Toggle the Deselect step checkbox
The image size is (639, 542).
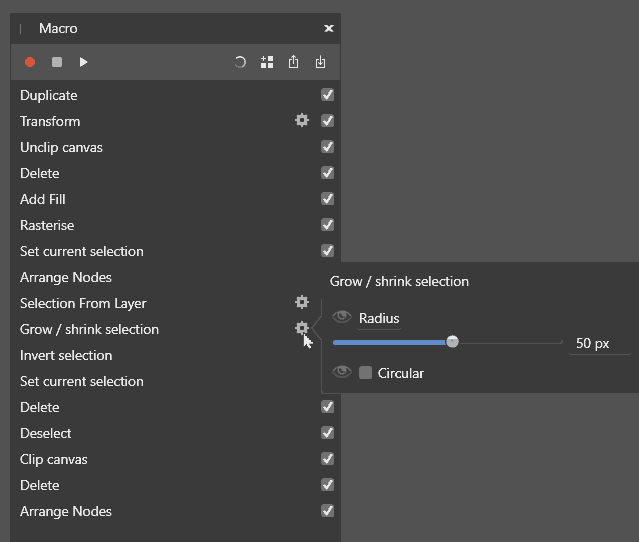327,433
